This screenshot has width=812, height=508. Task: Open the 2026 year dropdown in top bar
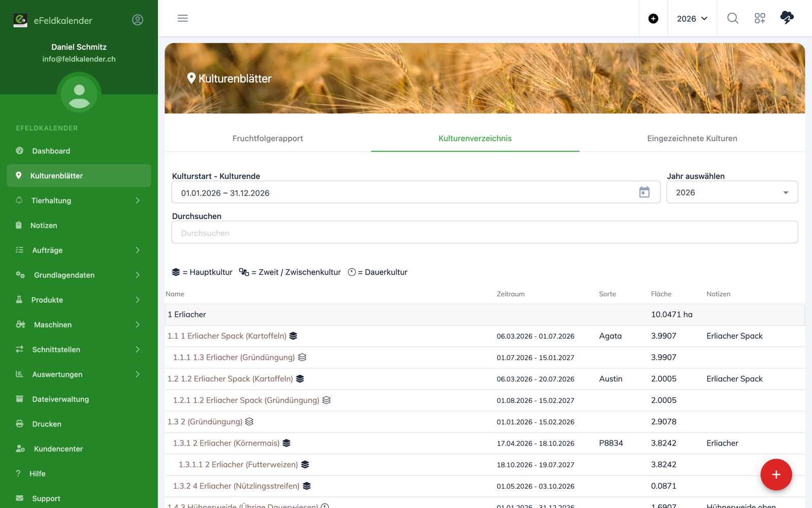click(692, 19)
